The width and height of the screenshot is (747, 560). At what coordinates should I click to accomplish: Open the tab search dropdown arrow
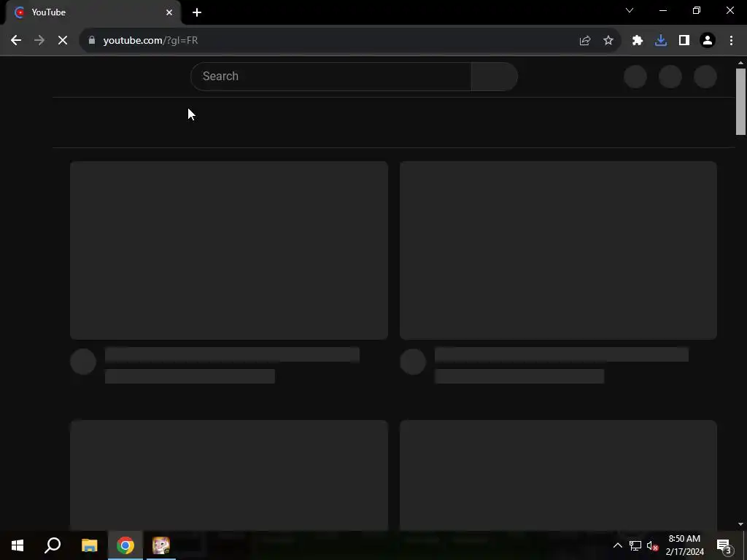(630, 10)
